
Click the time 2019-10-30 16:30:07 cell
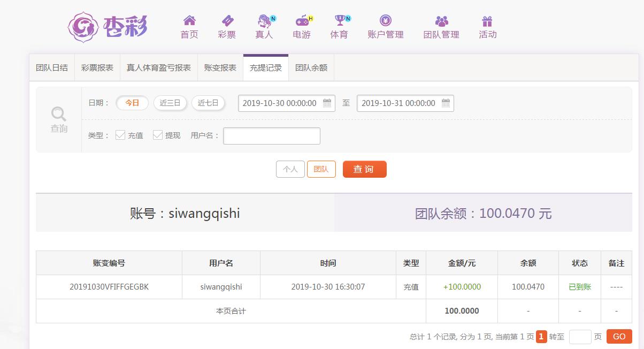tap(328, 287)
